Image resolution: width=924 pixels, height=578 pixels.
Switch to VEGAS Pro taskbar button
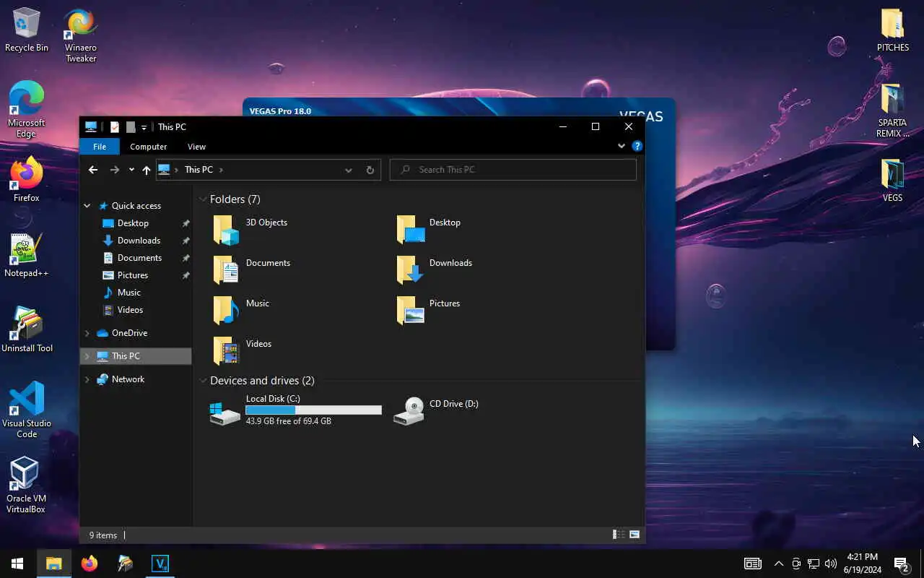(160, 564)
